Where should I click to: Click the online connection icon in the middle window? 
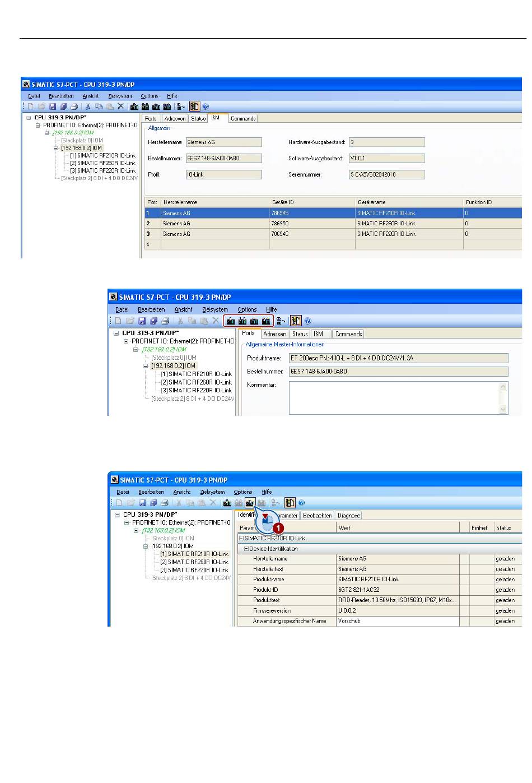coord(281,321)
